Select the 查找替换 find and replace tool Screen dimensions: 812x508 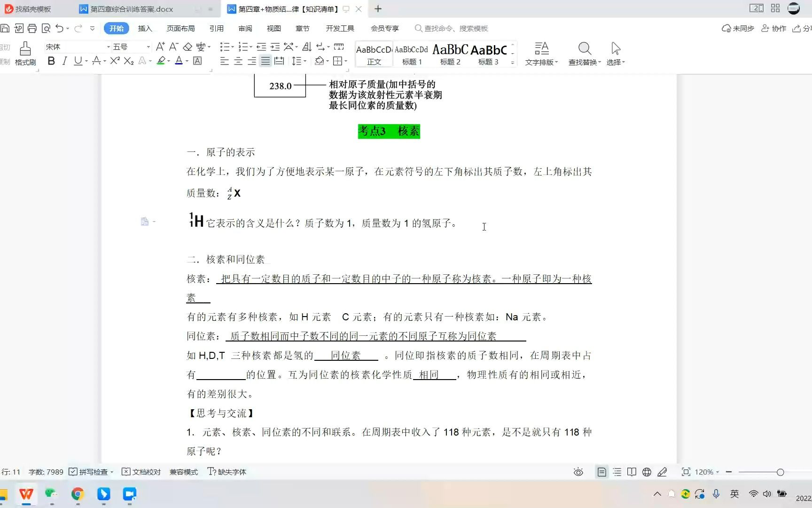pos(584,53)
